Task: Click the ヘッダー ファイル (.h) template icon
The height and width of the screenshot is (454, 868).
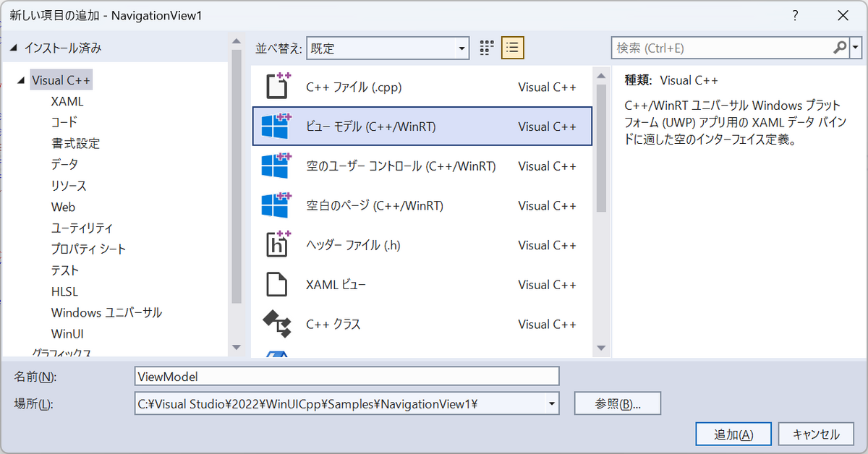Action: coord(278,245)
